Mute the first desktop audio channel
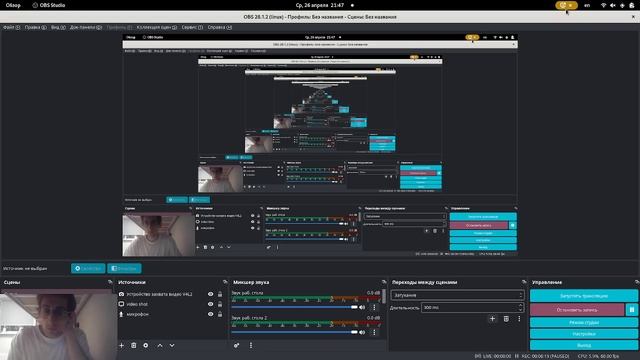The width and height of the screenshot is (640, 360). pyautogui.click(x=362, y=307)
